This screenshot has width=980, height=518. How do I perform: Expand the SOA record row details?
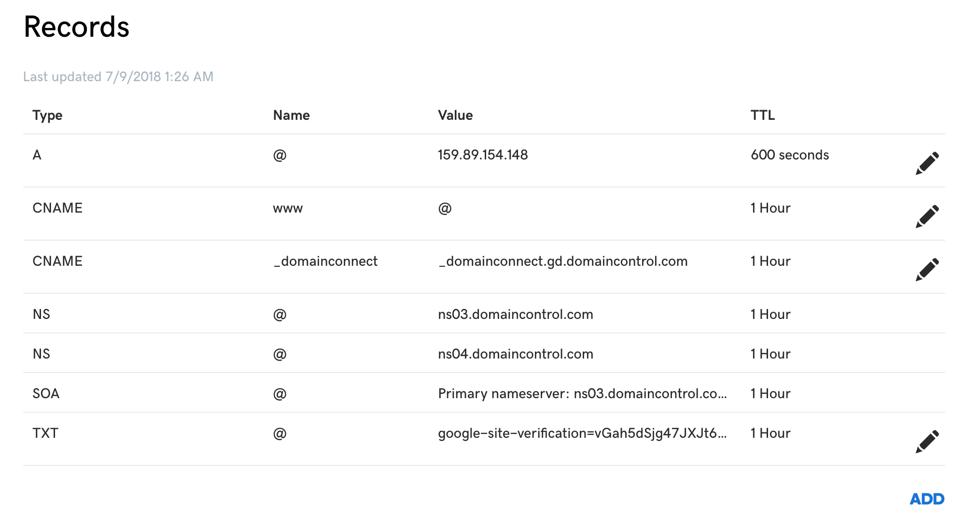483,393
